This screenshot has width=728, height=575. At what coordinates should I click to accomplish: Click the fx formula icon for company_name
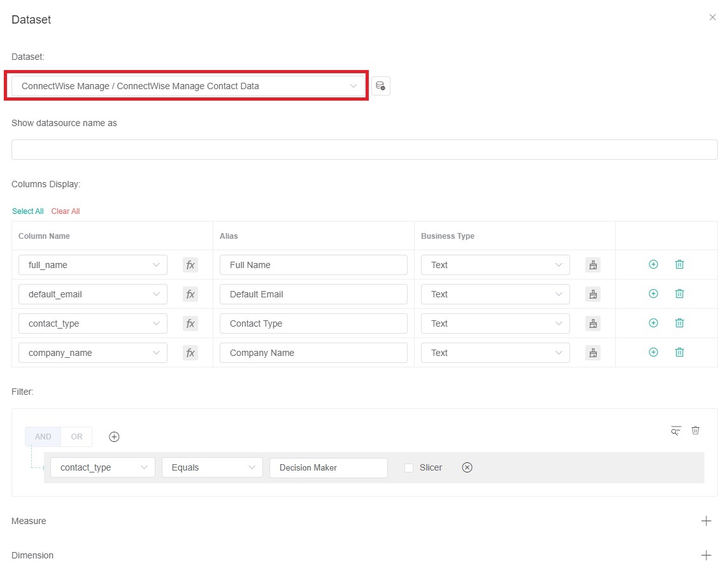[x=190, y=353]
